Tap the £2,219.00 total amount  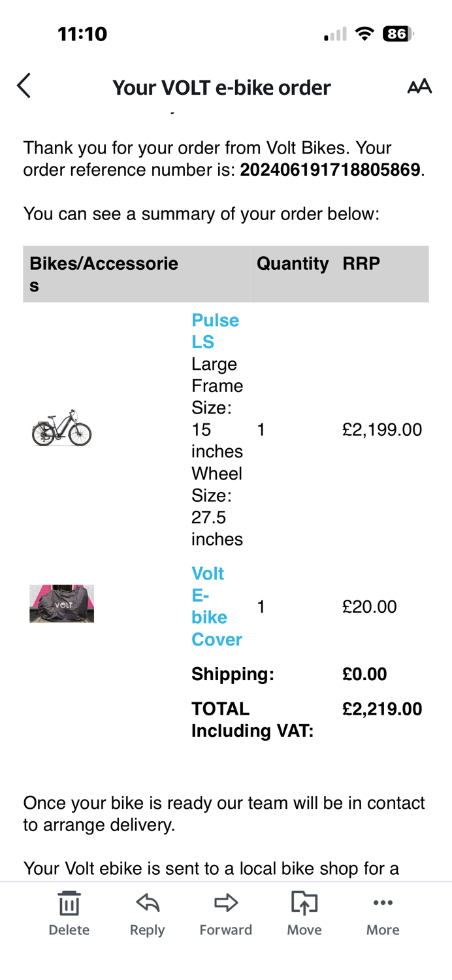pos(382,710)
